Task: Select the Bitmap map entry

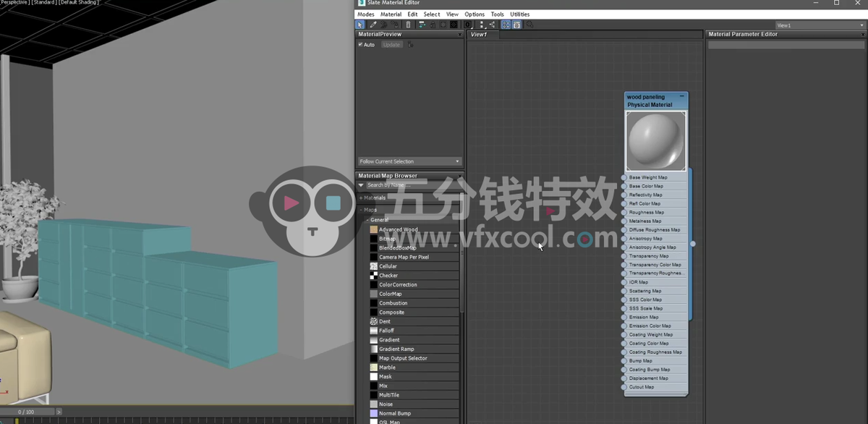Action: pos(414,239)
